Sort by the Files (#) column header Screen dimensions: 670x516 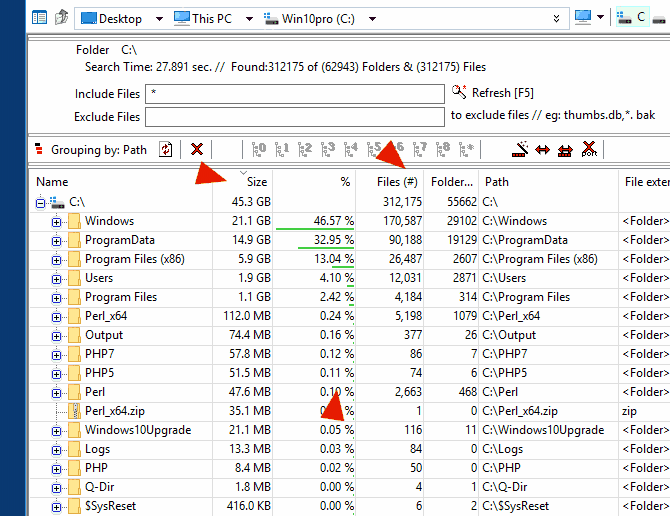click(397, 182)
